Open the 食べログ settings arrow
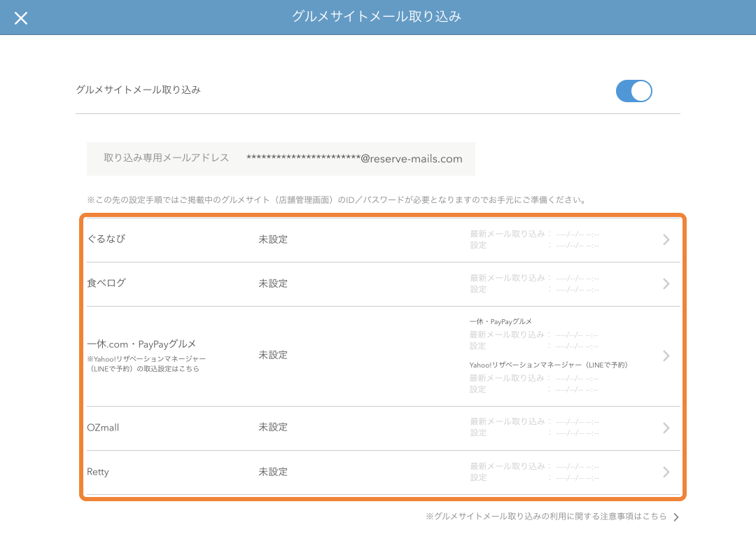 (666, 283)
